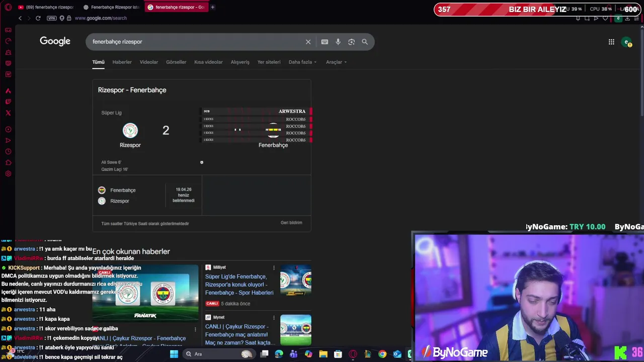This screenshot has width=644, height=362.
Task: Open Outlook from the taskbar
Action: tap(397, 354)
